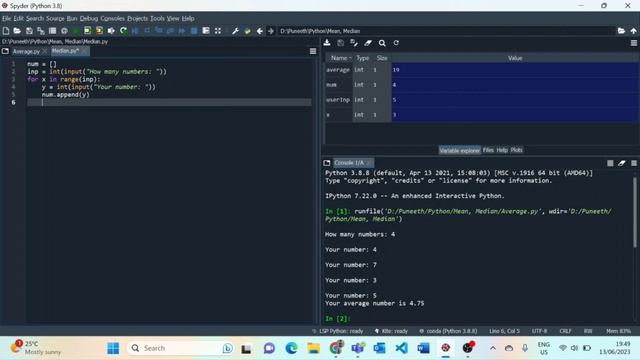Select the 'average' variable row
The width and height of the screenshot is (640, 360).
482,70
